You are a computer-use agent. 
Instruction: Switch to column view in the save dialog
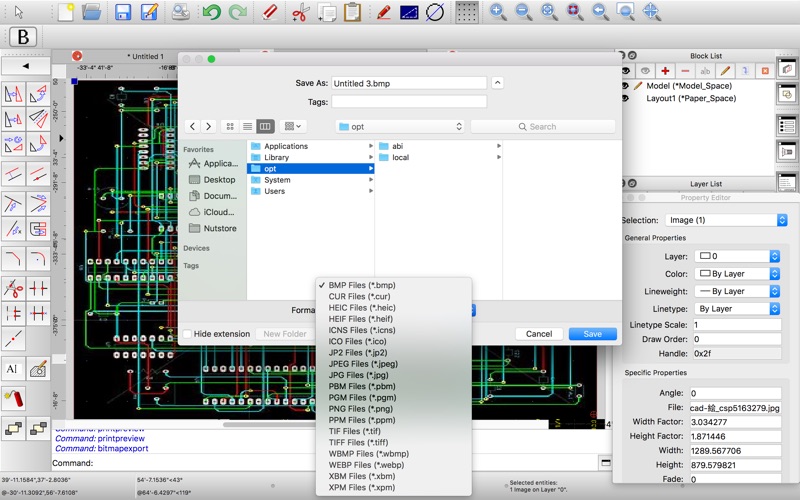pyautogui.click(x=265, y=126)
